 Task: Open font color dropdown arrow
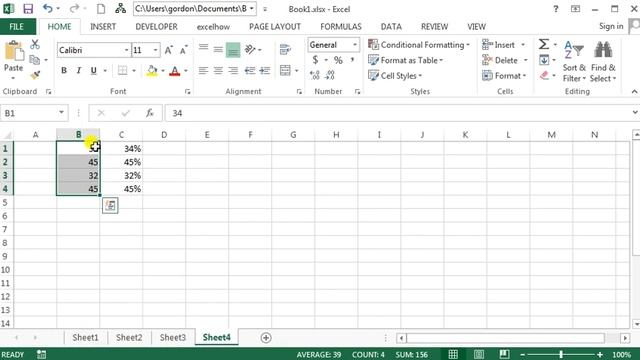[186, 71]
